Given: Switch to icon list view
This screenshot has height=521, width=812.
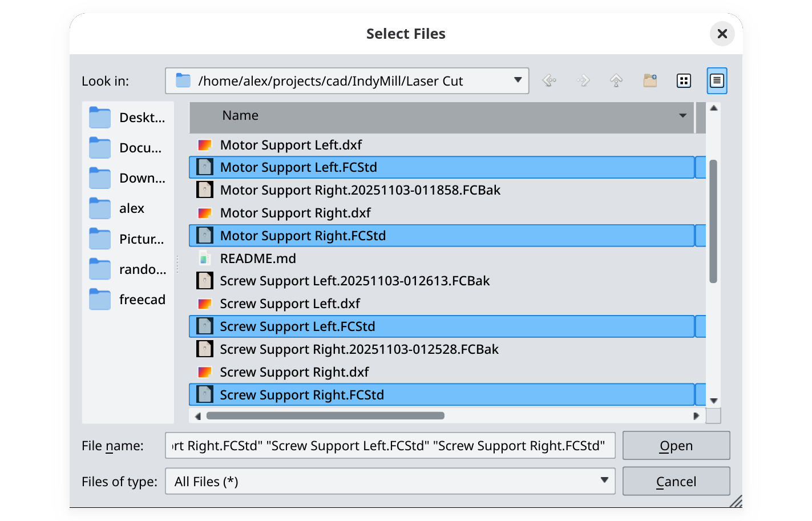Looking at the screenshot, I should click(x=684, y=80).
